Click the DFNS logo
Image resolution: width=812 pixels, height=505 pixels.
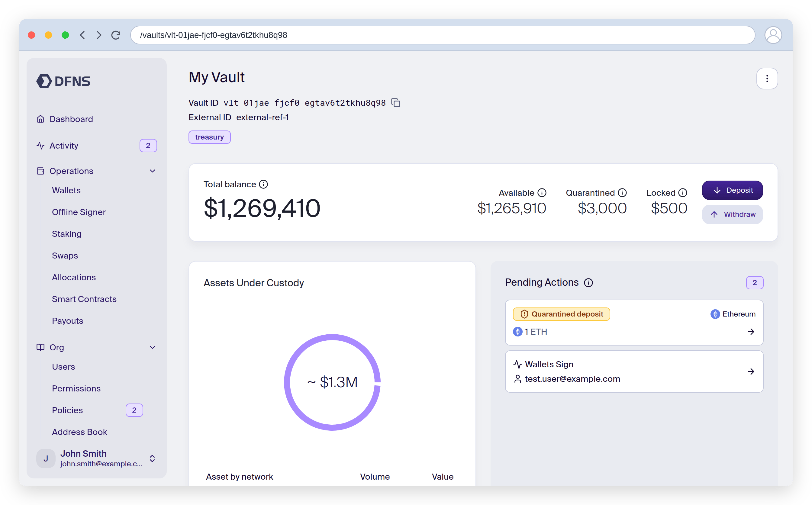[63, 81]
